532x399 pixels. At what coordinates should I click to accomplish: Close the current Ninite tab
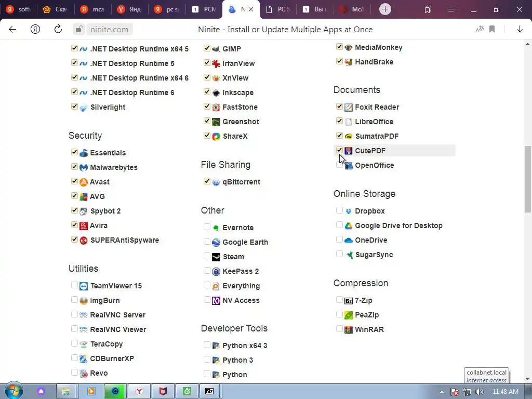tap(251, 9)
